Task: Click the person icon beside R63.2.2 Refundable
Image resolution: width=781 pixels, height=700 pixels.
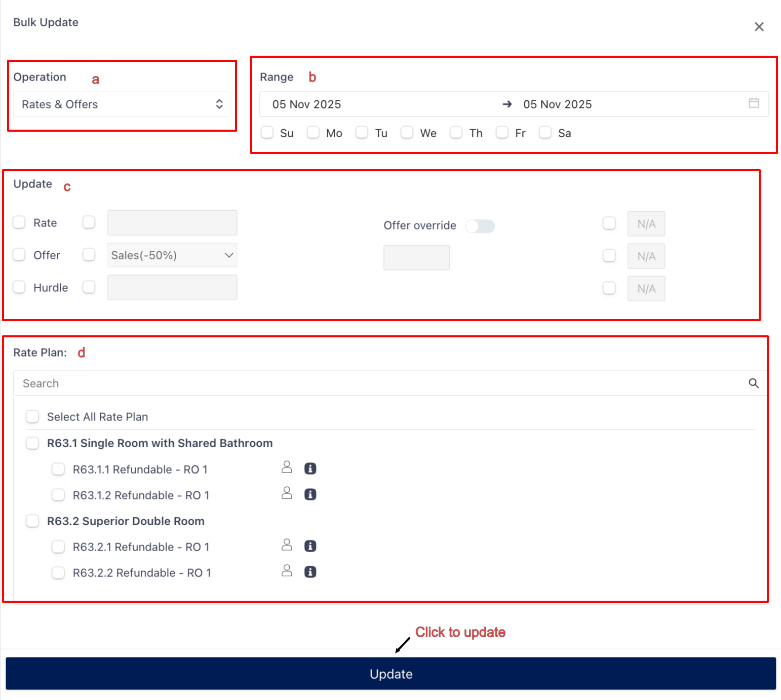Action: [x=287, y=571]
